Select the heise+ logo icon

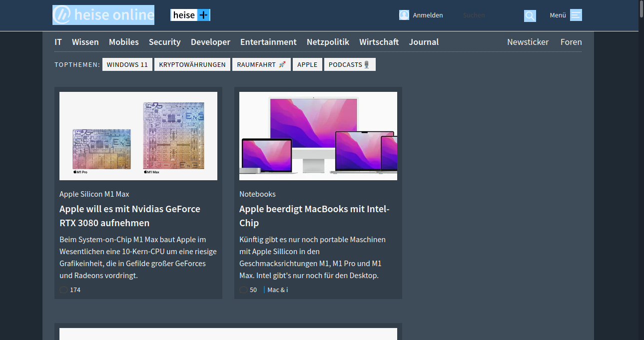click(203, 14)
